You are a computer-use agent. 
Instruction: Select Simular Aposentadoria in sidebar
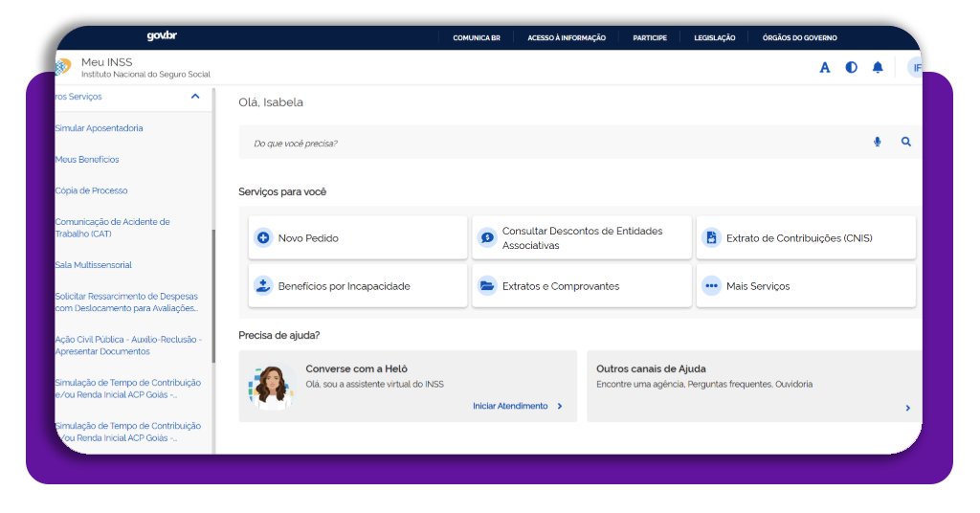(x=100, y=128)
